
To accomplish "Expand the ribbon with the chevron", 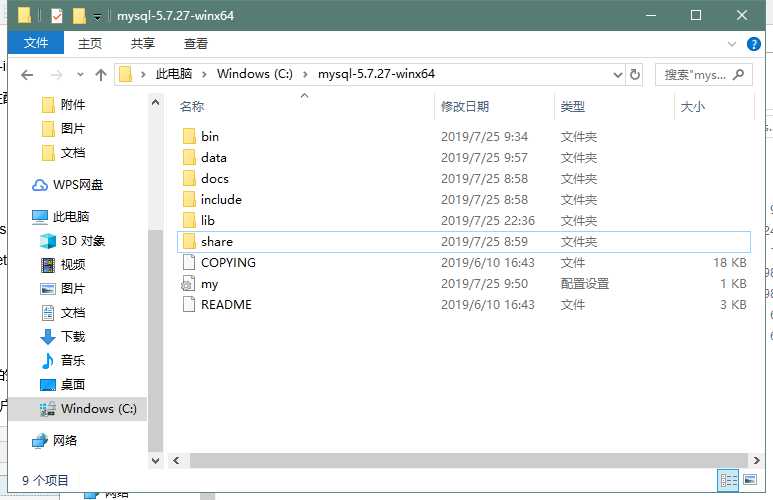I will (732, 44).
